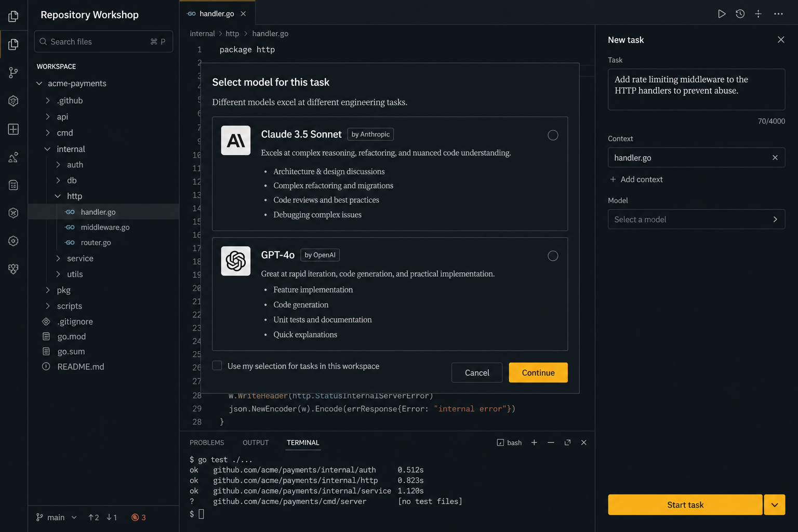The image size is (798, 532).
Task: Collapse the acme-payments workspace folder
Action: tap(39, 83)
